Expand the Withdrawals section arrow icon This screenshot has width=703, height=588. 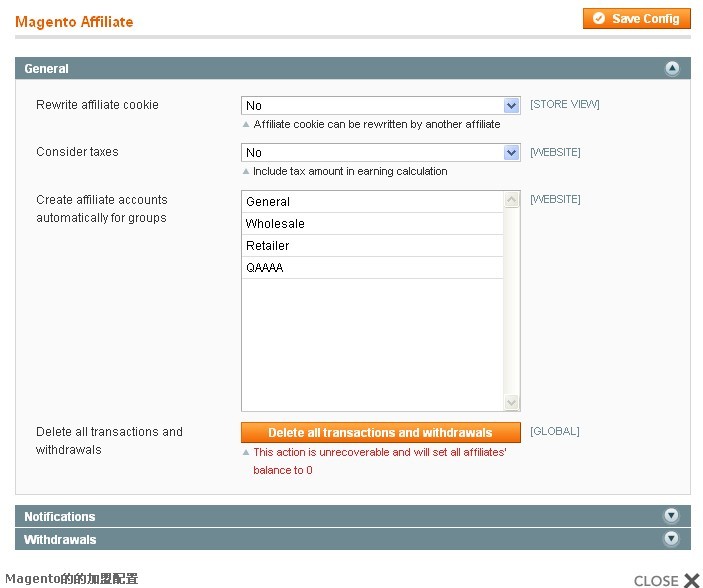(671, 538)
